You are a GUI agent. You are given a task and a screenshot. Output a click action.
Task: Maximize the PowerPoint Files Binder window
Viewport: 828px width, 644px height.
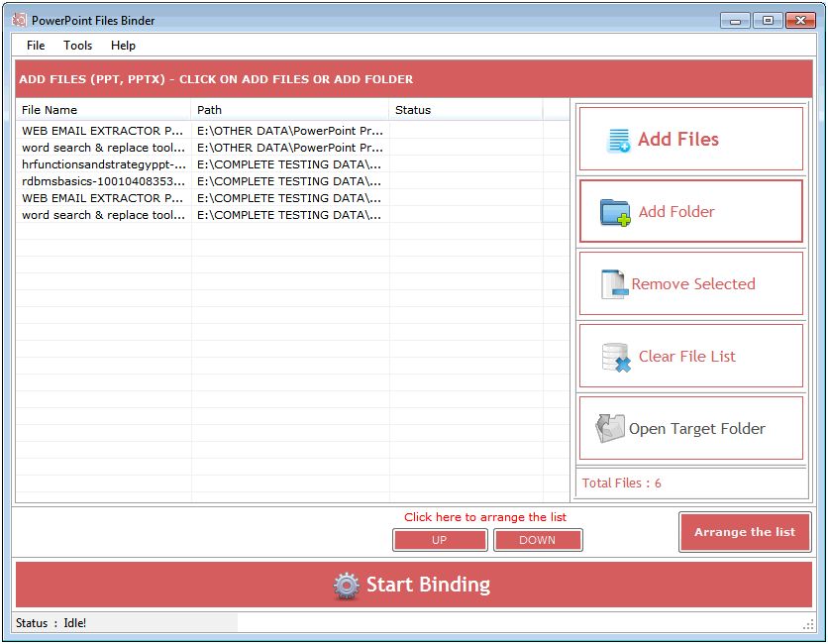[768, 21]
